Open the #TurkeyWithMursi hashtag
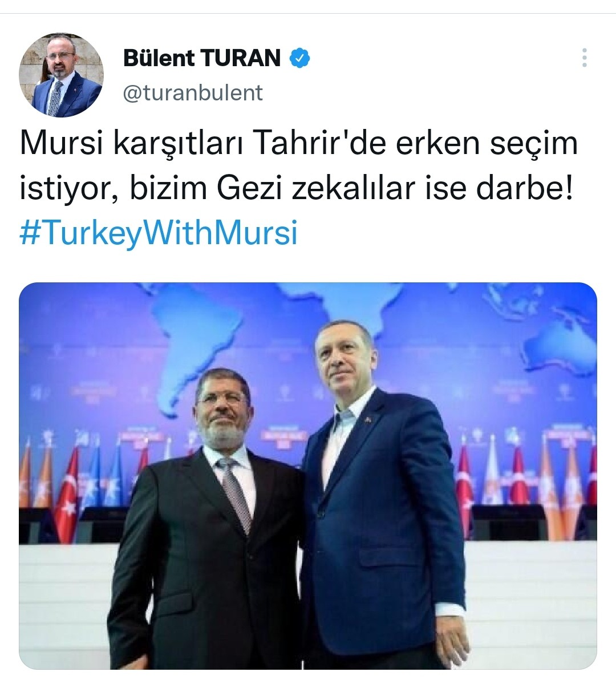This screenshot has height=684, width=616. tap(159, 233)
